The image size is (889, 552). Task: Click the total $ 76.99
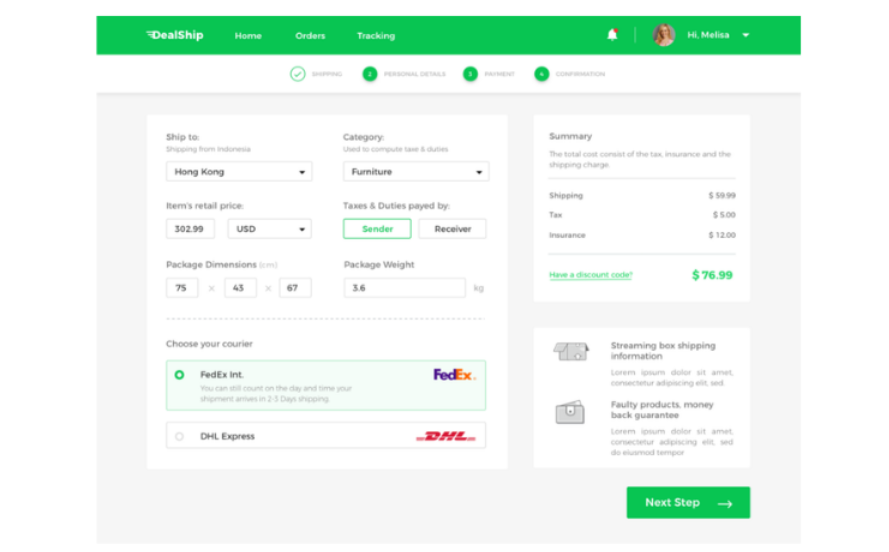click(x=712, y=275)
